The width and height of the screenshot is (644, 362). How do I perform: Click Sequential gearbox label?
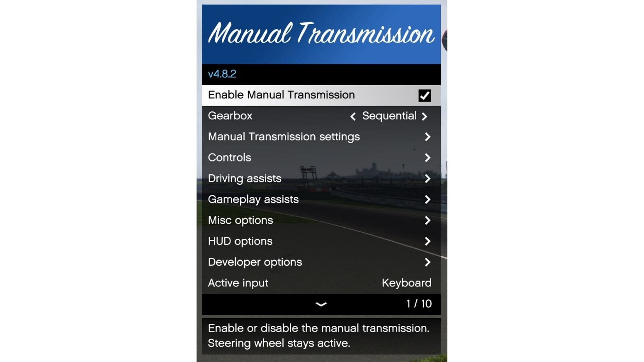click(389, 115)
